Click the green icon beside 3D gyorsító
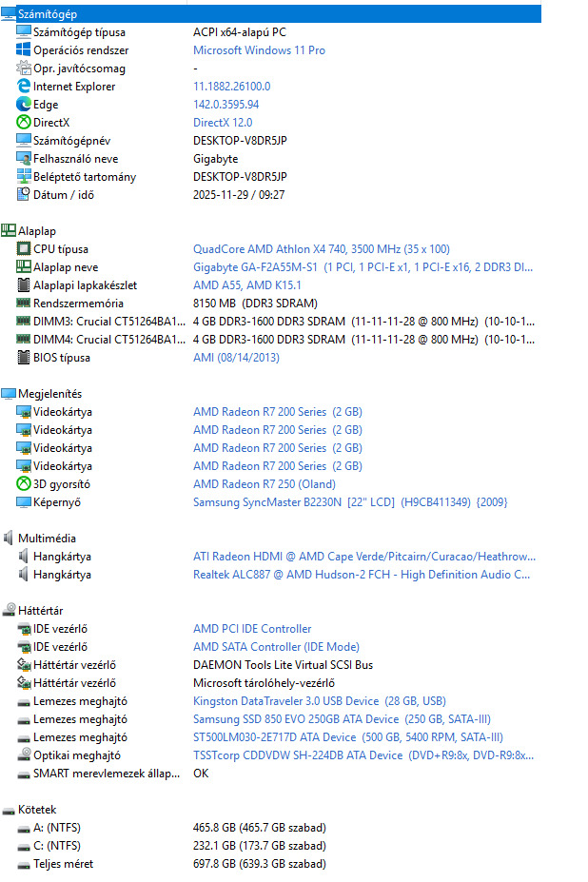This screenshot has width=588, height=882. click(x=24, y=483)
